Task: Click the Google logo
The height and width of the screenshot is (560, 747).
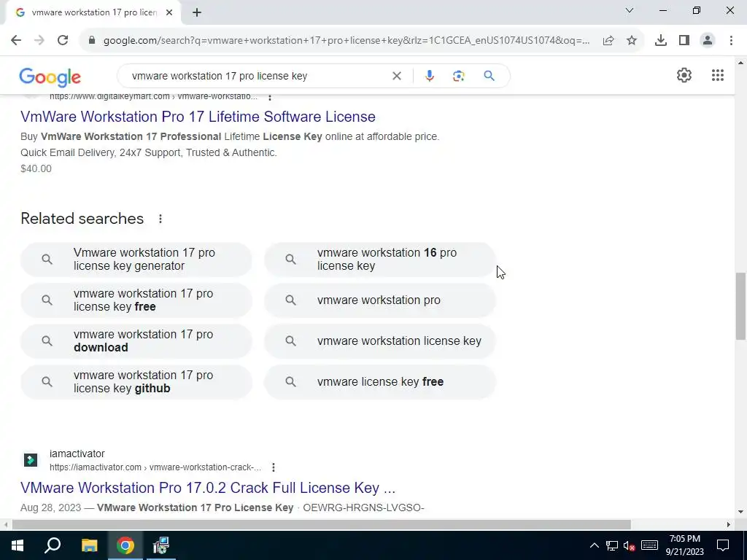Action: 50,77
